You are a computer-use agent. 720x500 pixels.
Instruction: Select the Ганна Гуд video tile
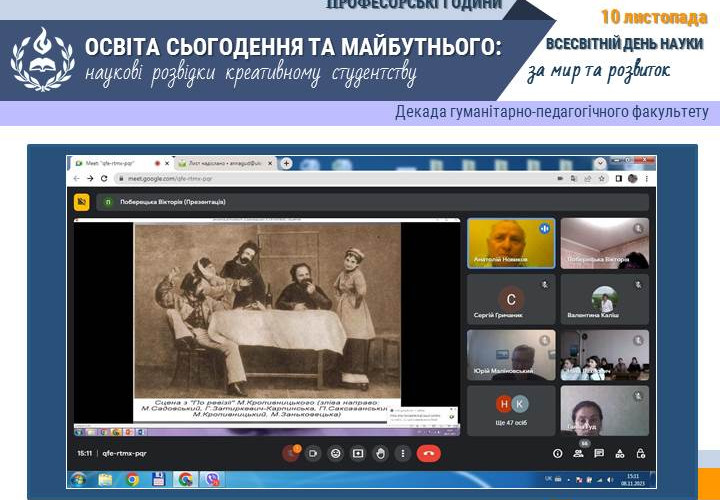click(605, 410)
